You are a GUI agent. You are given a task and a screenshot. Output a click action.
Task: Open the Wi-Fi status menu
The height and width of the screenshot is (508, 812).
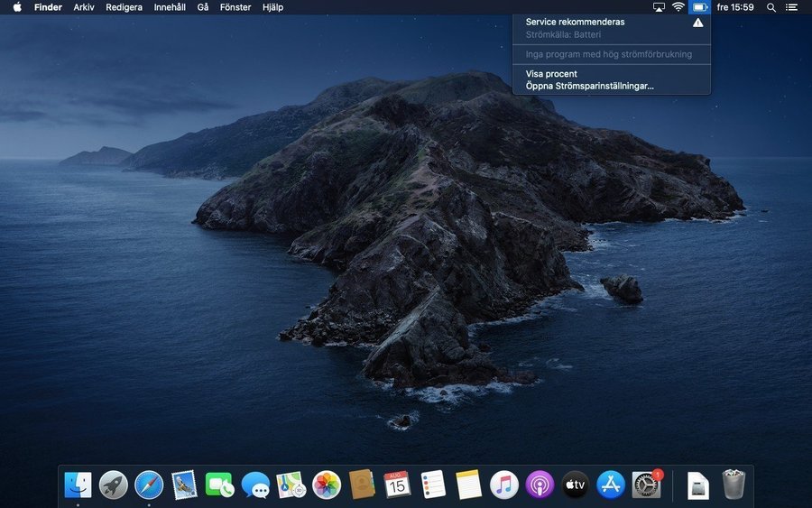pos(678,7)
